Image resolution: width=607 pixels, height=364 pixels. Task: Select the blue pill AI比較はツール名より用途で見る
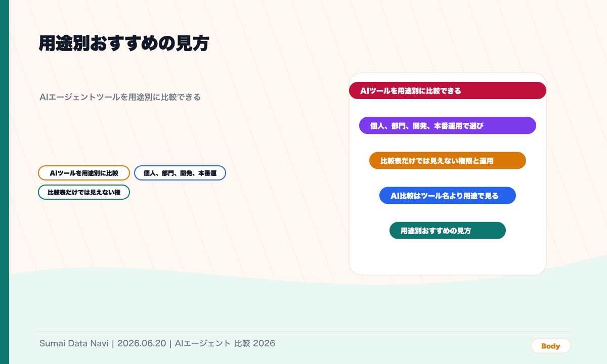coord(448,195)
